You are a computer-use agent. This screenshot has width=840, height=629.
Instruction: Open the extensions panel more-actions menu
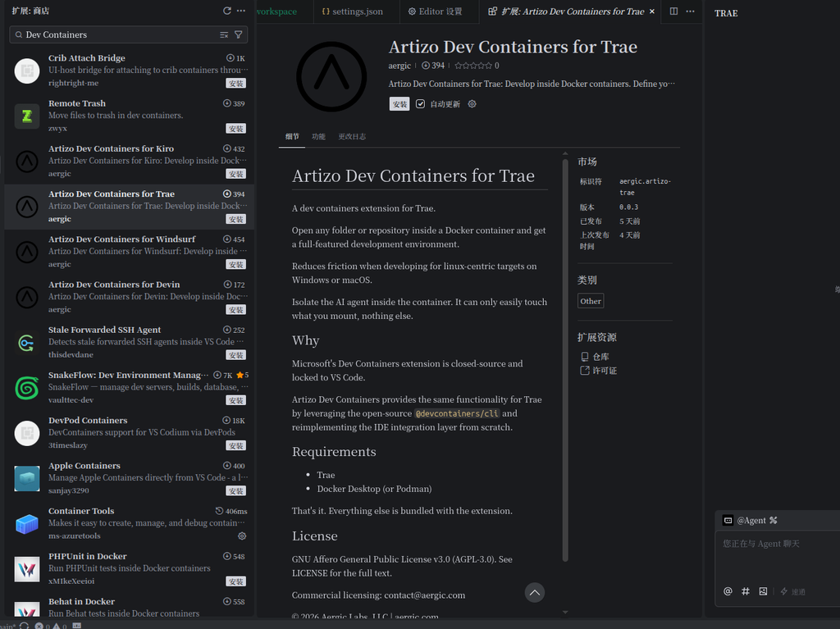(241, 11)
